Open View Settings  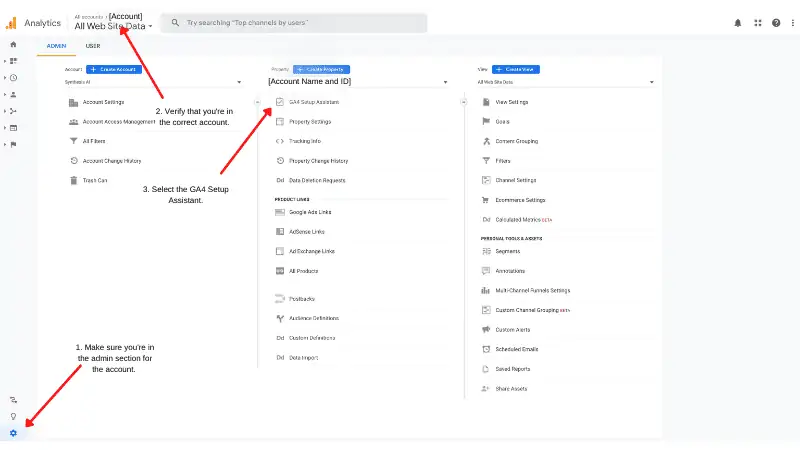click(x=512, y=102)
